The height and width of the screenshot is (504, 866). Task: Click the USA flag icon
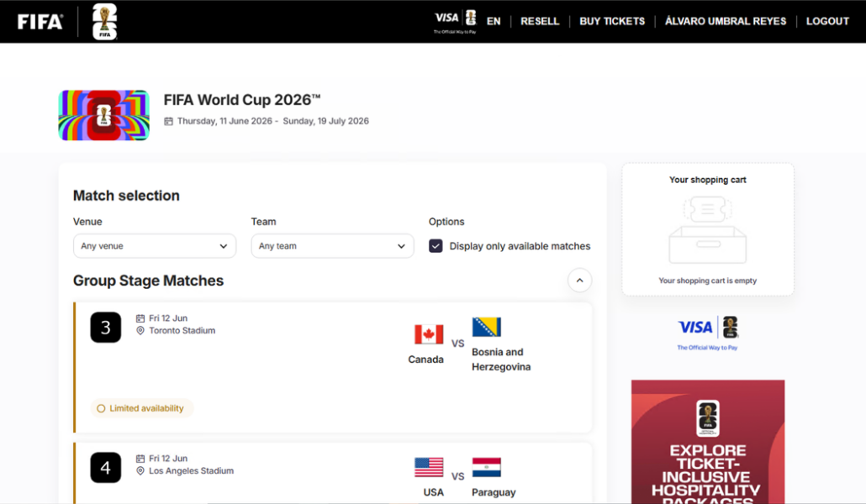(x=429, y=467)
